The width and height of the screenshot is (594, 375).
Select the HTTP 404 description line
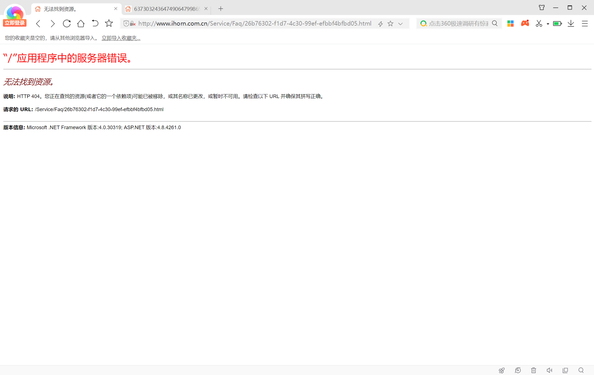click(x=163, y=96)
